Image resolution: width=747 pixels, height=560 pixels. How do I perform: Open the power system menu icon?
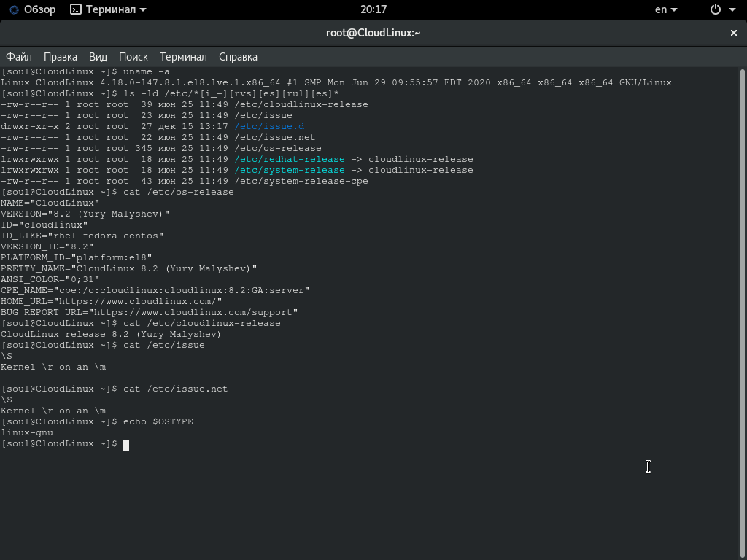pyautogui.click(x=716, y=9)
